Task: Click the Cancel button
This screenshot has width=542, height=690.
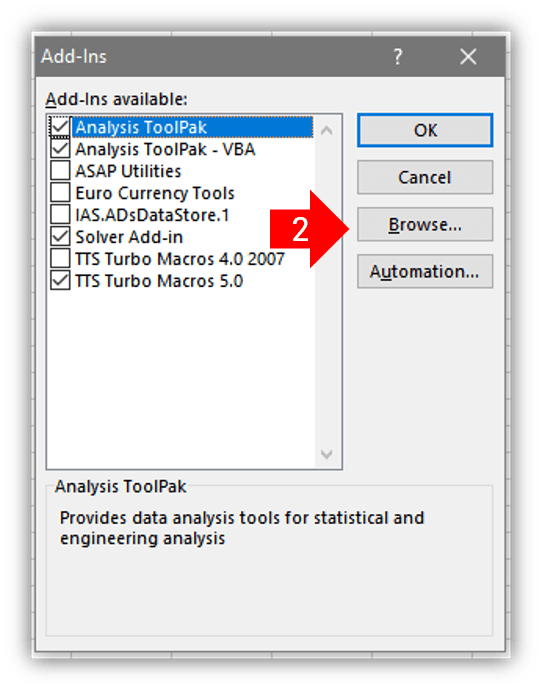Action: tap(425, 177)
